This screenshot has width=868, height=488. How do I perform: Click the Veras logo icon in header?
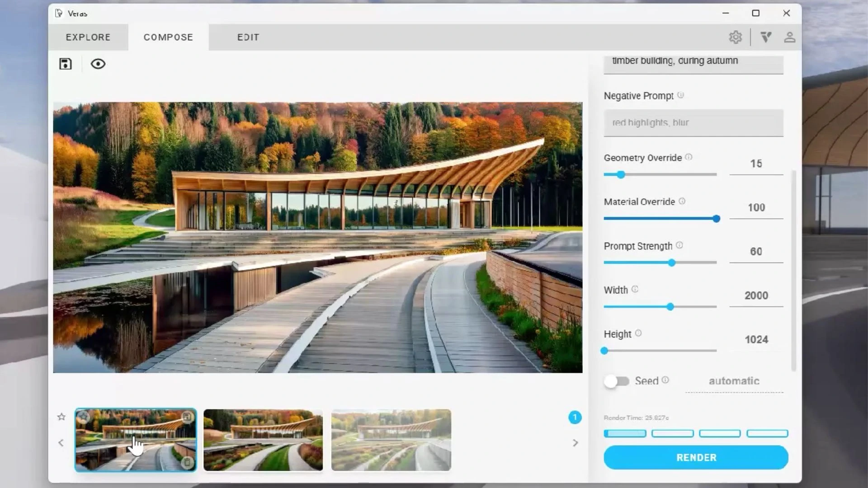[x=766, y=37]
